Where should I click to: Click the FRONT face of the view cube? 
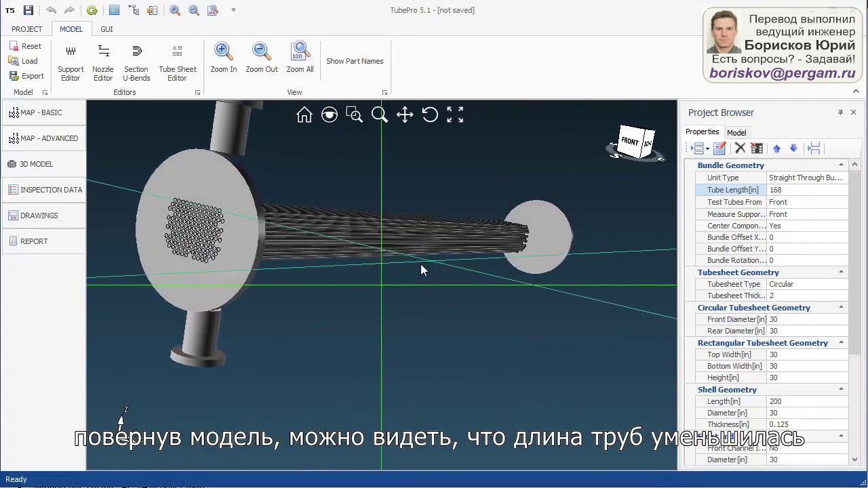(630, 142)
